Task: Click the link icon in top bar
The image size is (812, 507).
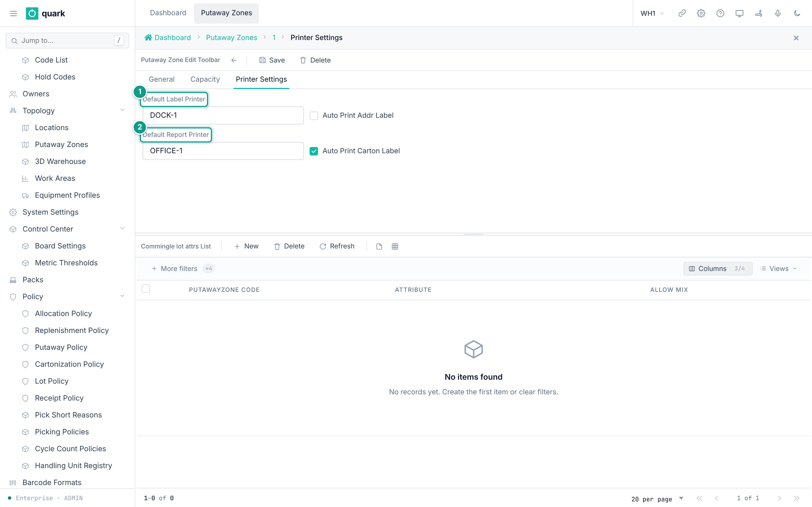Action: (682, 14)
